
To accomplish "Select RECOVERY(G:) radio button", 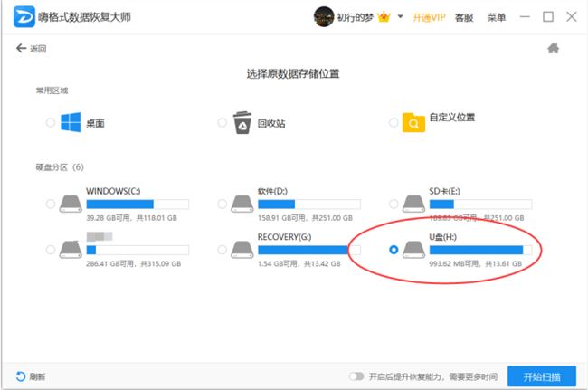I will 222,250.
